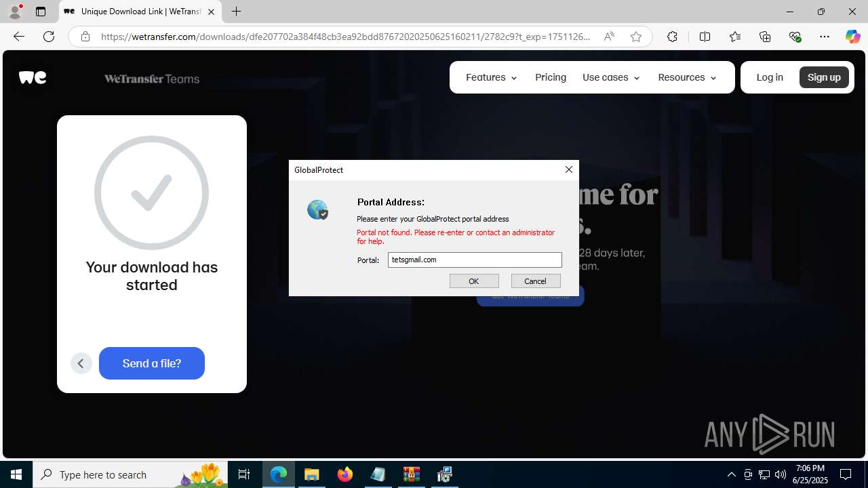
Task: Open the Edge profile icon
Action: point(15,12)
